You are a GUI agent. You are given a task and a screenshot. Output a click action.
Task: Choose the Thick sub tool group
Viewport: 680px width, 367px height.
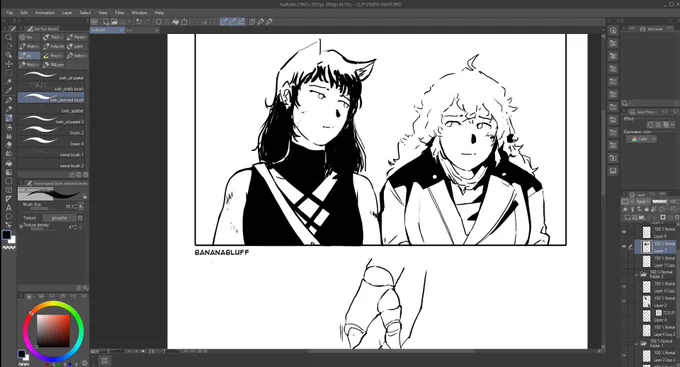[x=53, y=37]
